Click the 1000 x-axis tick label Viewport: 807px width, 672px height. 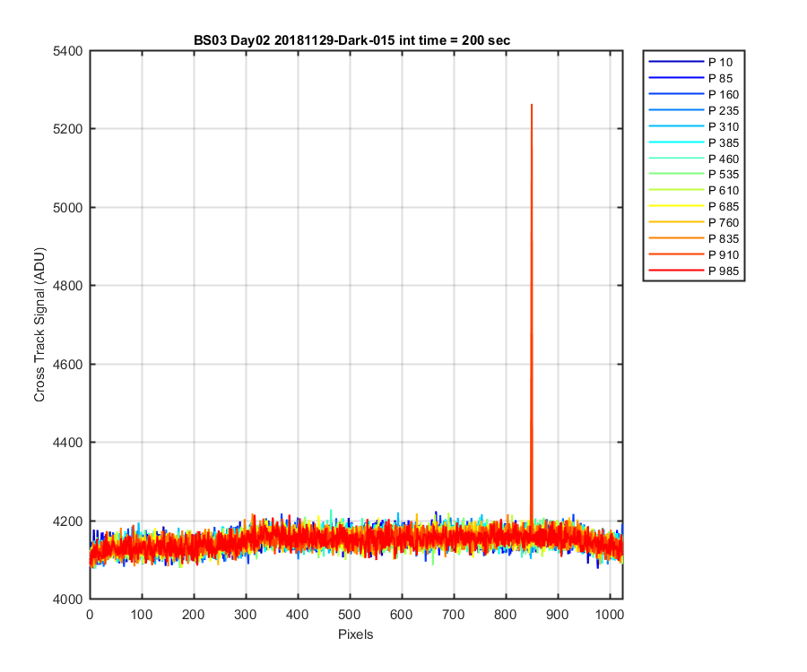click(610, 615)
